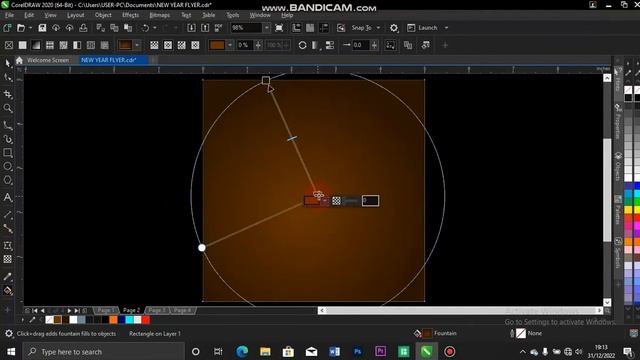
Task: Select the Freehand curve tool
Action: [8, 125]
